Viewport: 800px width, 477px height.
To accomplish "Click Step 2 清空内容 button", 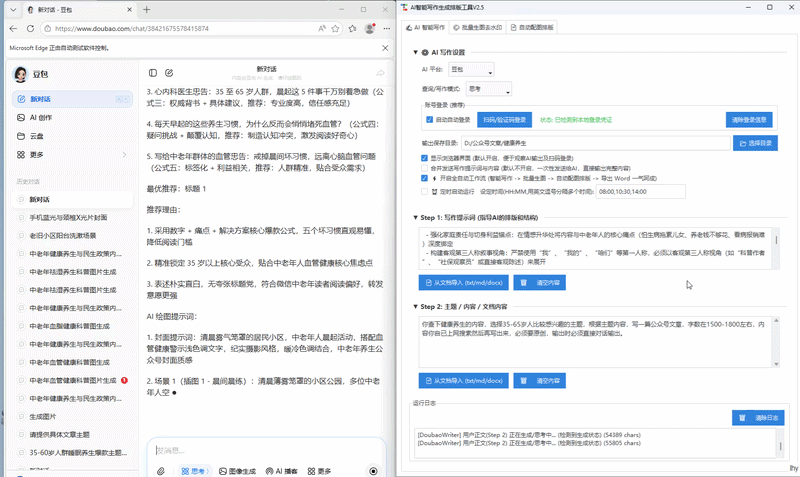I will click(x=540, y=381).
